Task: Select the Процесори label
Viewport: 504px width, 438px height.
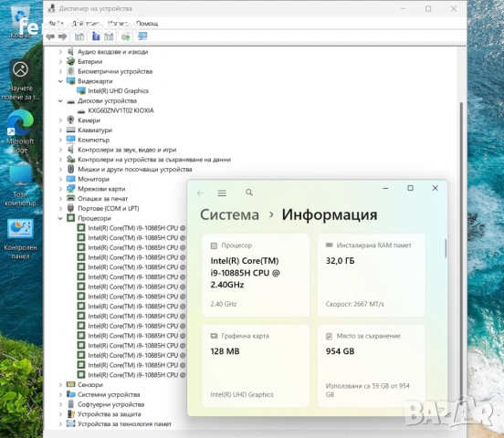Action: [95, 218]
